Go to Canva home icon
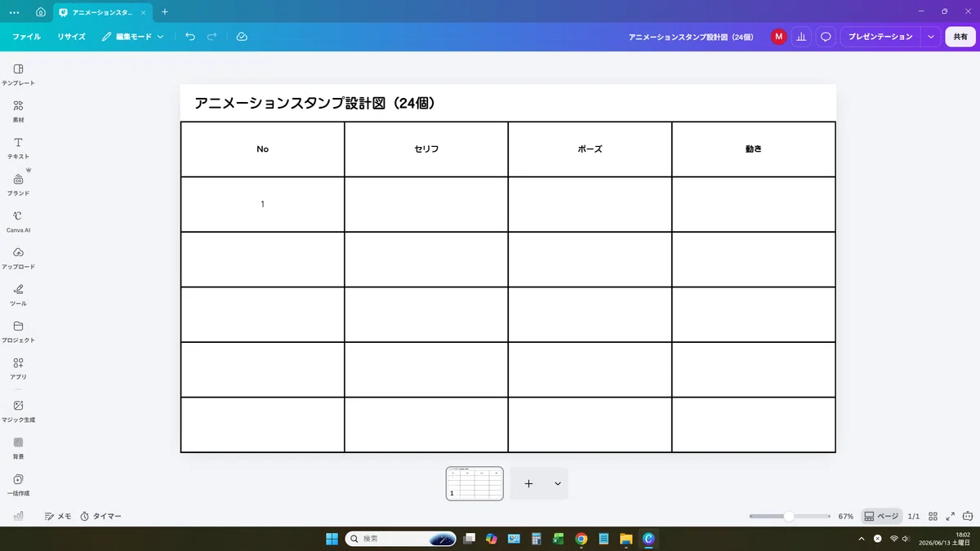The height and width of the screenshot is (551, 980). click(x=40, y=12)
